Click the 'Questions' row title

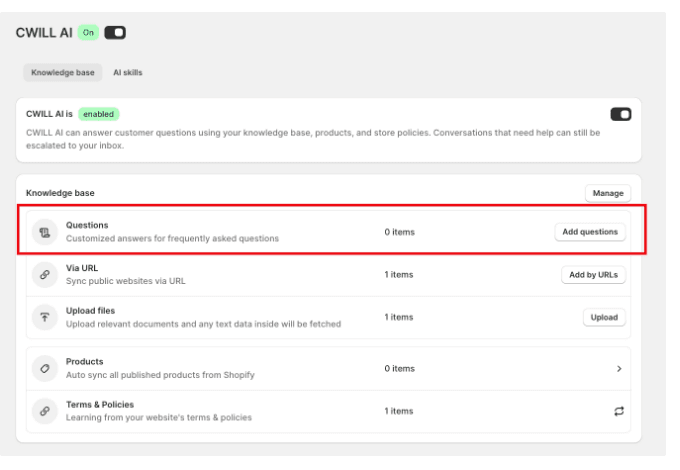click(x=87, y=225)
